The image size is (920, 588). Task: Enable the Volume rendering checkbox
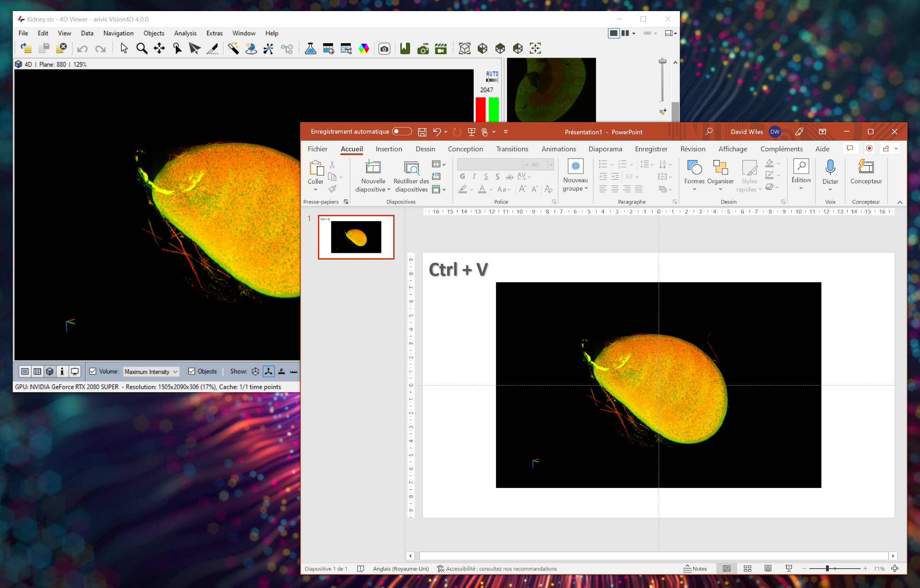click(92, 371)
